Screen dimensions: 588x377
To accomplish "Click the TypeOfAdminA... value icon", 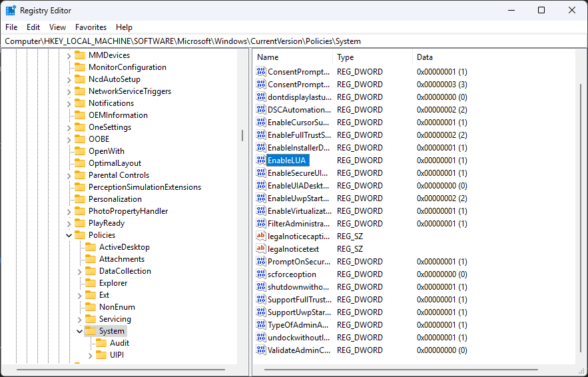I will pyautogui.click(x=260, y=325).
